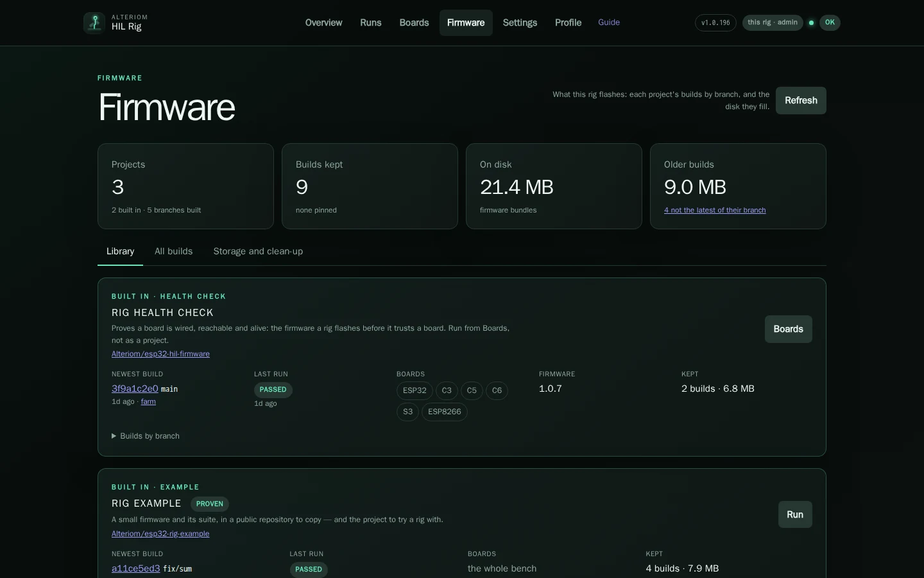Refresh the firmware page
Image resolution: width=924 pixels, height=578 pixels.
click(801, 100)
